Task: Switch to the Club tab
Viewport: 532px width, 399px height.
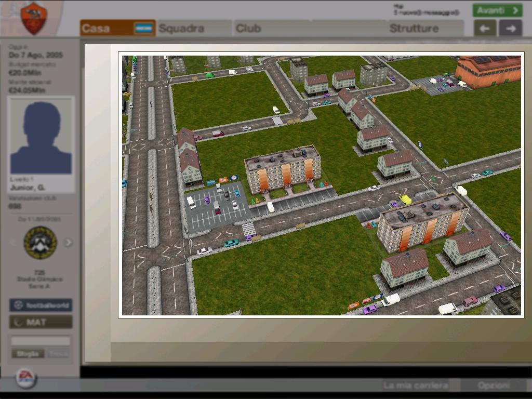Action: [x=271, y=28]
